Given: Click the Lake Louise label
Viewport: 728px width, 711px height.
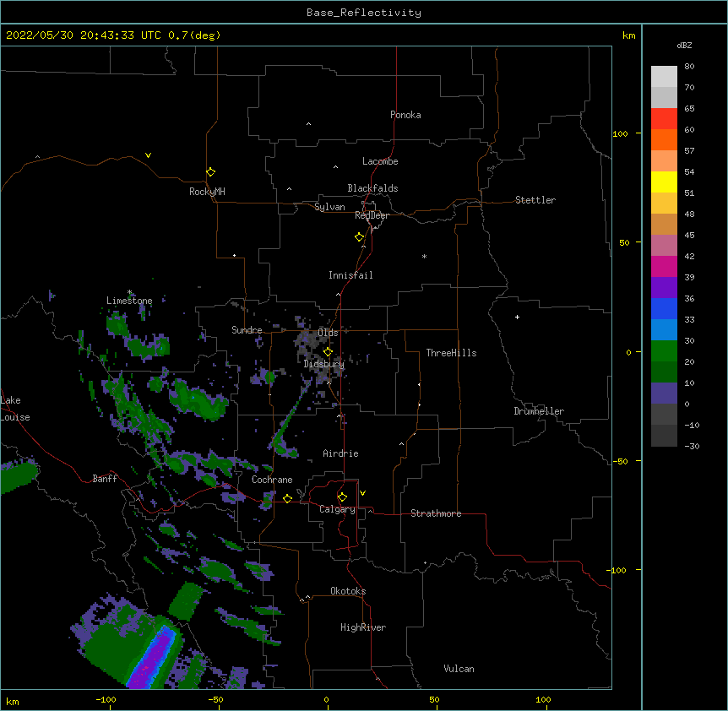Looking at the screenshot, I should [15, 409].
